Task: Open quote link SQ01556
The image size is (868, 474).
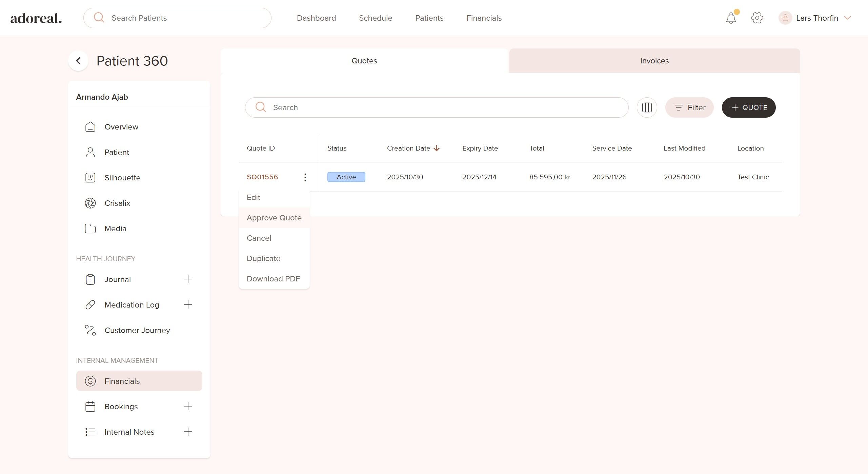Action: (x=262, y=177)
